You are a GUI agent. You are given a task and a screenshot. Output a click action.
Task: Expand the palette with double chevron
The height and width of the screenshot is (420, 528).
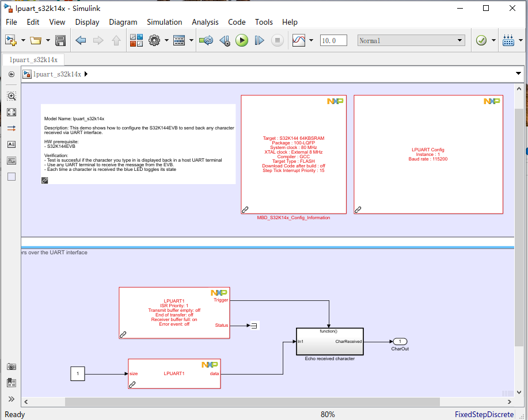tap(12, 399)
